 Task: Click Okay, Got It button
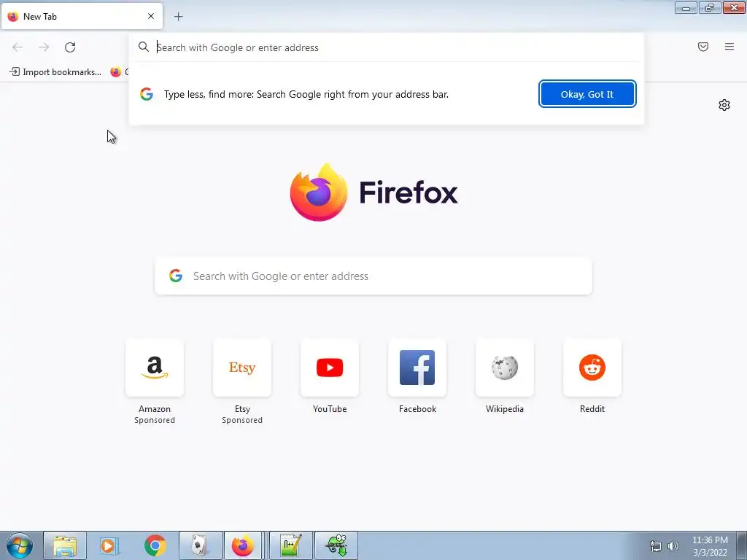[587, 94]
